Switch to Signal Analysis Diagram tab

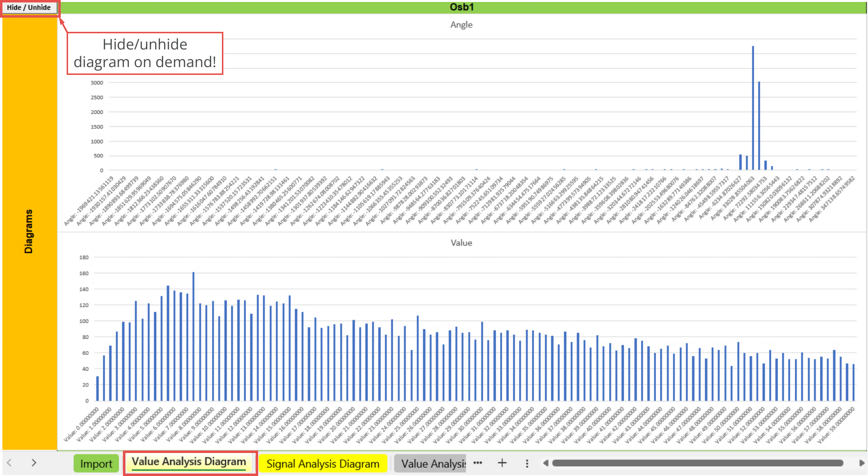[323, 464]
